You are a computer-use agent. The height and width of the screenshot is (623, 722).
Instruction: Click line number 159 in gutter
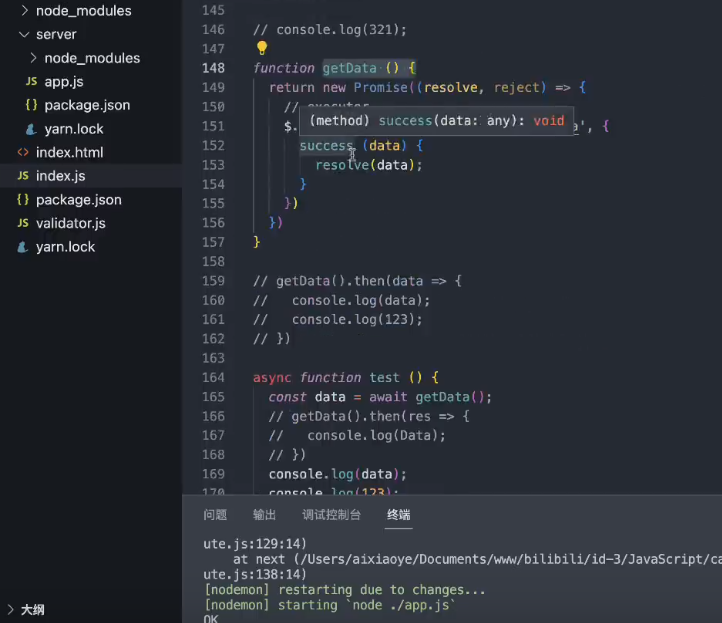[x=214, y=281]
